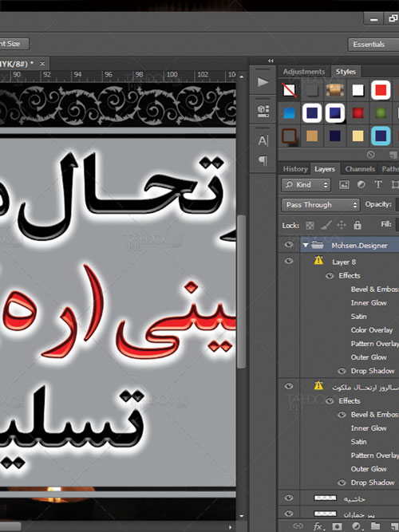Apply the white square style swatch
The width and height of the screenshot is (399, 532).
point(358,90)
